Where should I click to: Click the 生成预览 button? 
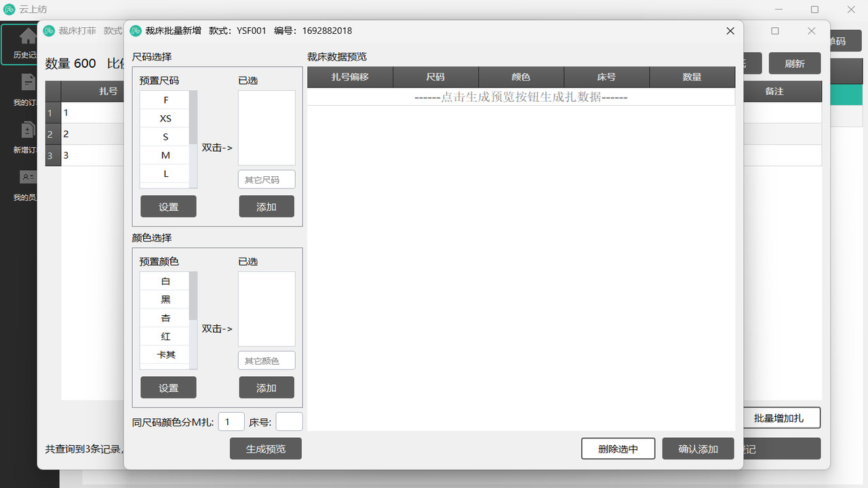(265, 448)
